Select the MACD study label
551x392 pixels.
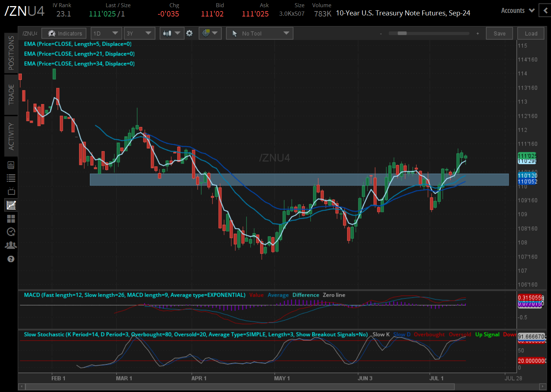[x=134, y=295]
